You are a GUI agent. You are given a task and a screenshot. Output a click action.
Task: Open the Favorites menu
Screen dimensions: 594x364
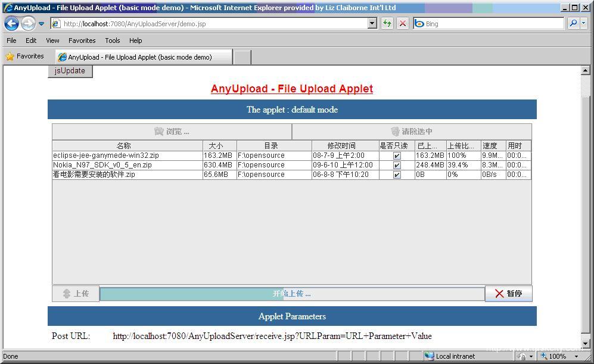pos(82,41)
